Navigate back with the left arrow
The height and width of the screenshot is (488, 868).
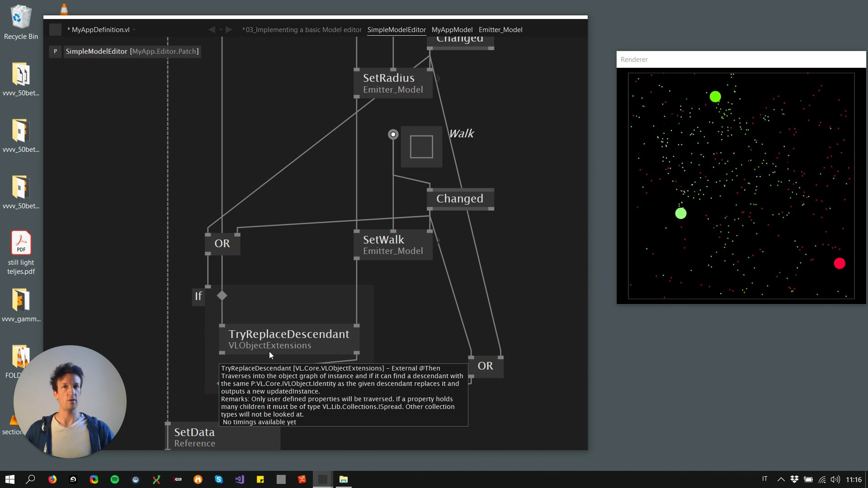pos(212,30)
